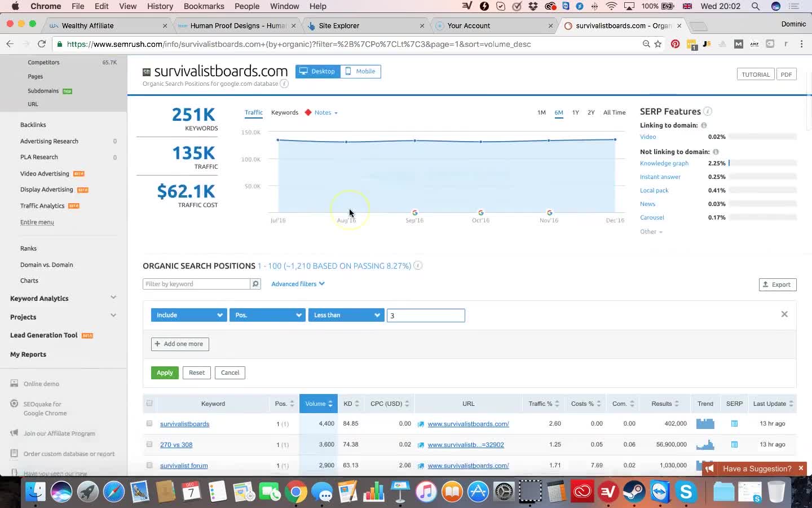
Task: Reset the advanced filters
Action: [x=197, y=373]
